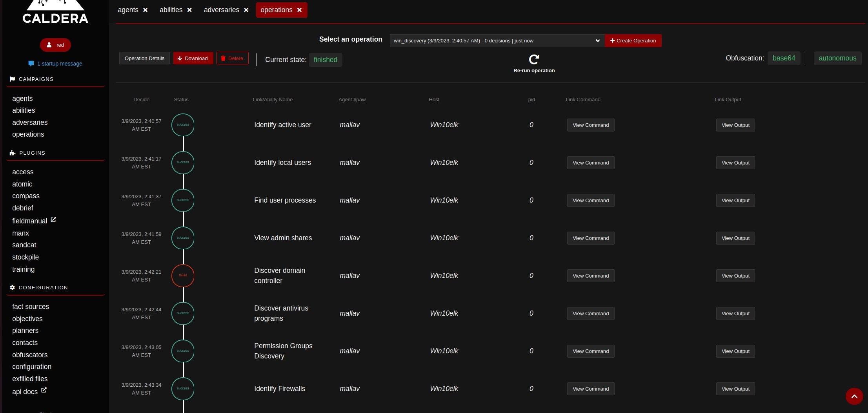Screen dimensions: 868x413
Task: Open the configuration settings page
Action: (x=32, y=367)
